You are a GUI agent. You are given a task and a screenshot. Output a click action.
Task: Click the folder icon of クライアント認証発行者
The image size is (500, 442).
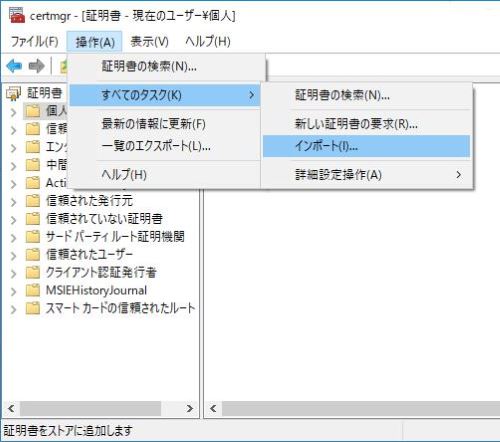pos(33,273)
